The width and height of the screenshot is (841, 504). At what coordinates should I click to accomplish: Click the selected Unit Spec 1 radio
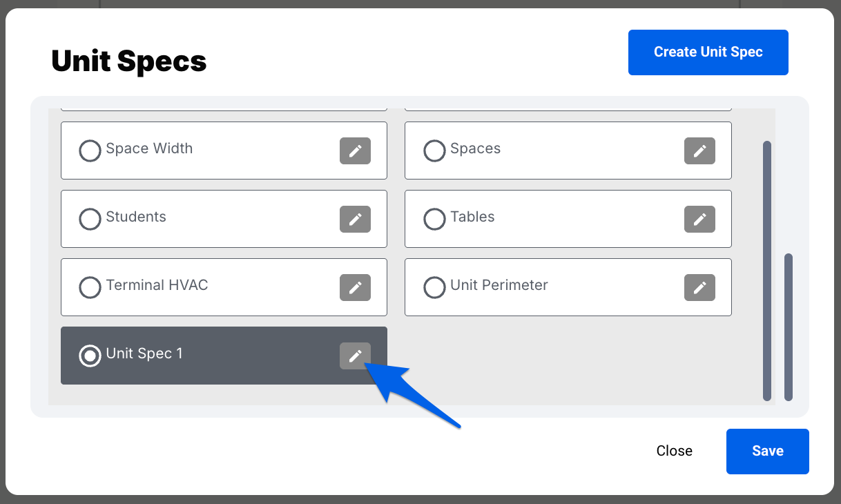tap(90, 356)
